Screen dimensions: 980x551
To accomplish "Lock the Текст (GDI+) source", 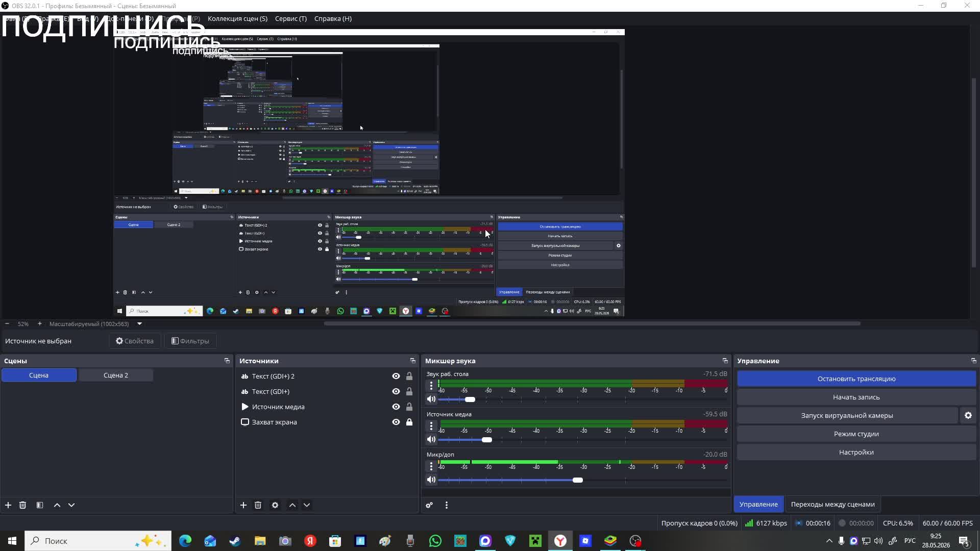I will [409, 392].
